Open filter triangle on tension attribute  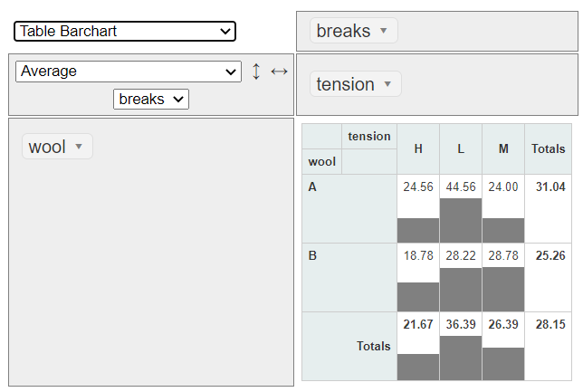tap(387, 84)
